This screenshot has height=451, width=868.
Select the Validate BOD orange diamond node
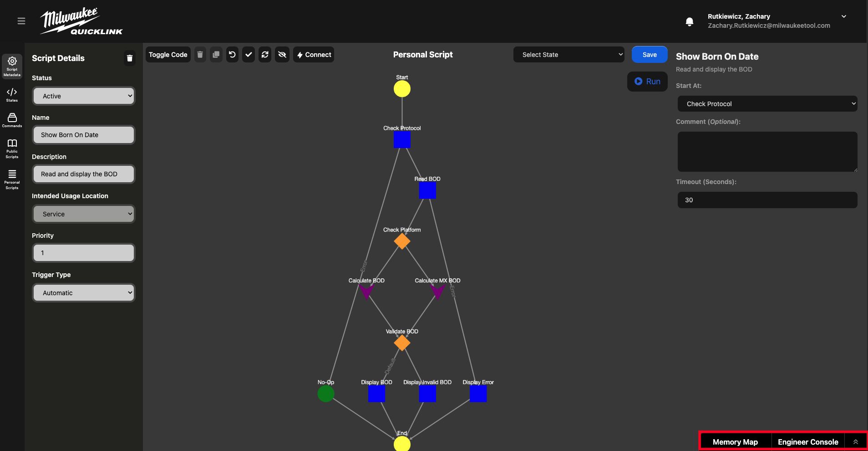(402, 343)
